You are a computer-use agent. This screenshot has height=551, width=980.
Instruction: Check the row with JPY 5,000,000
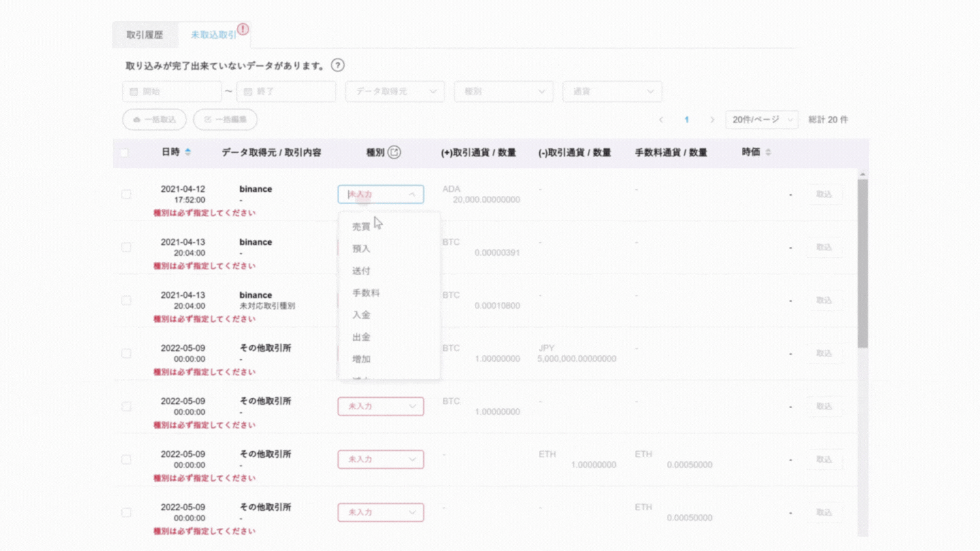click(126, 354)
